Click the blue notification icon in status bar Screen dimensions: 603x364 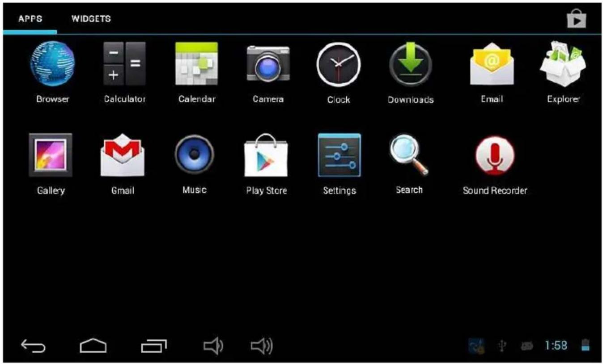pos(476,346)
